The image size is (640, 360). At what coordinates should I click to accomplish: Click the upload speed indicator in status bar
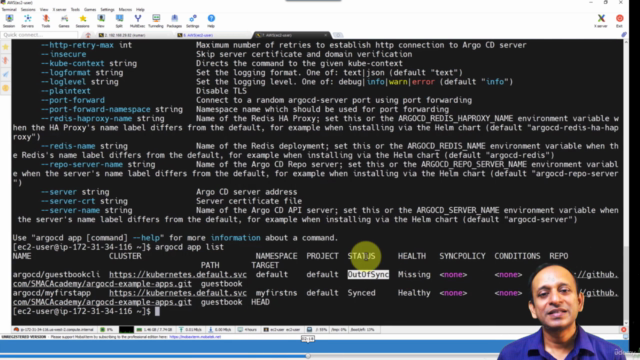[x=191, y=329]
